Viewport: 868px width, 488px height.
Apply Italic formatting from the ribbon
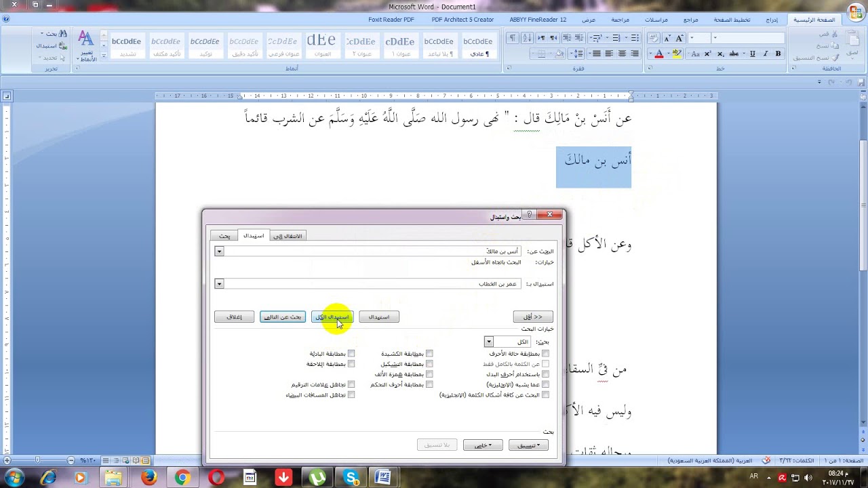pos(766,54)
